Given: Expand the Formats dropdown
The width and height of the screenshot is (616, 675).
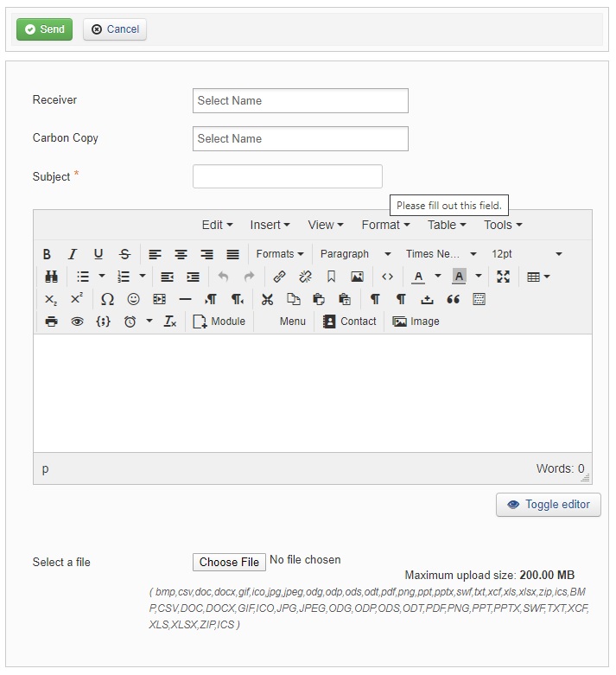Looking at the screenshot, I should coord(280,254).
